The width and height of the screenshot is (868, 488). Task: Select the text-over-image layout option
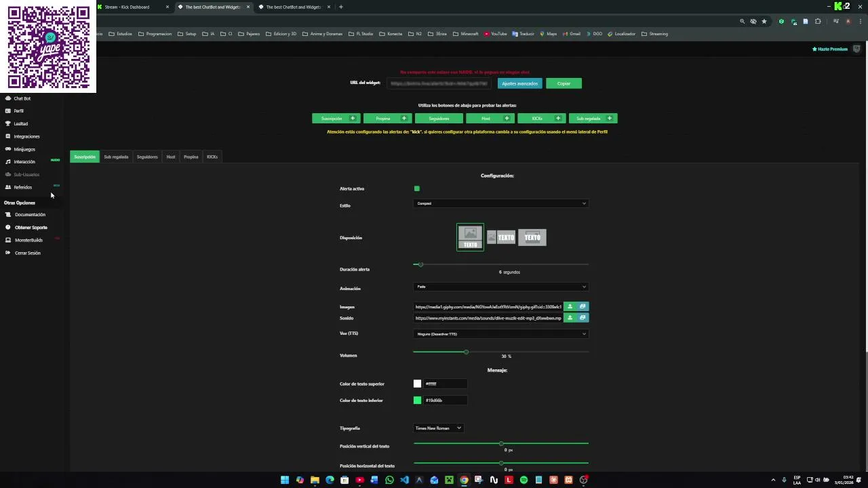click(532, 237)
